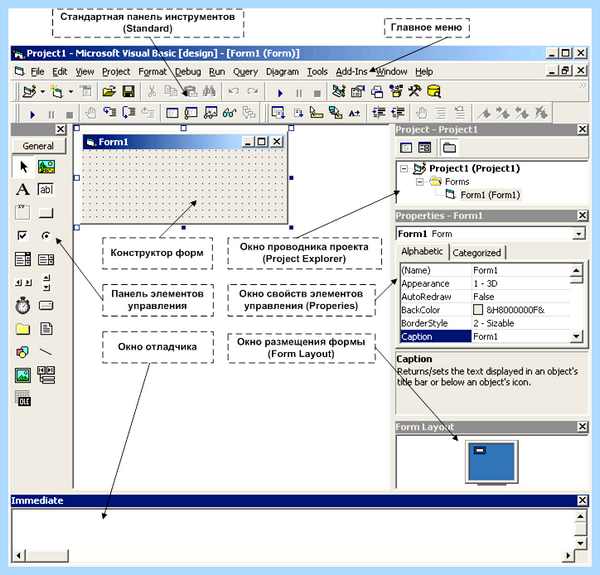Image resolution: width=600 pixels, height=575 pixels.
Task: Open the Add Form dropdown arrow
Action: coord(71,91)
